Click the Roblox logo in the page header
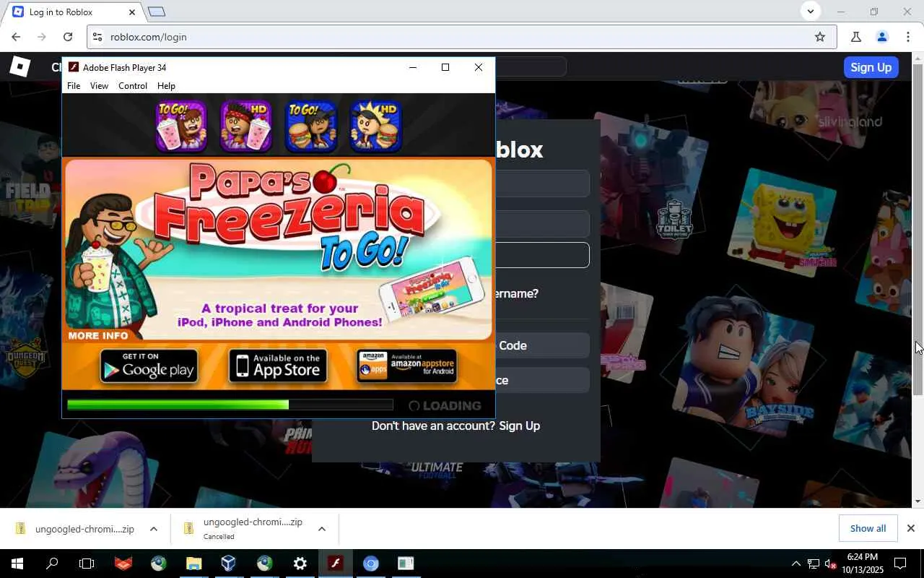 pos(19,66)
